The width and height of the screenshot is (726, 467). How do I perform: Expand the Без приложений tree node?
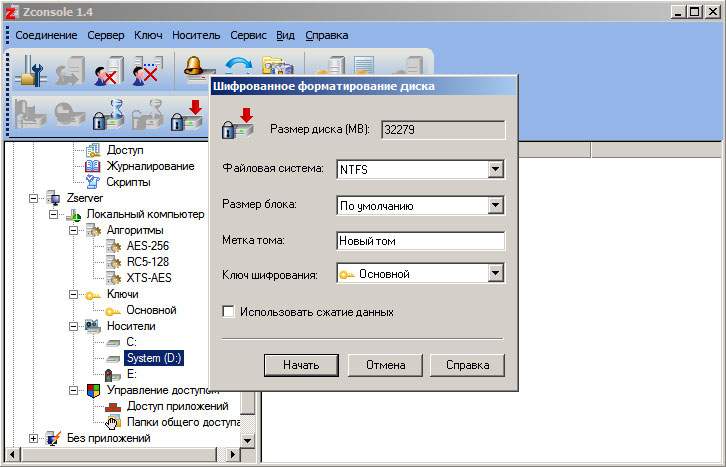[x=33, y=438]
